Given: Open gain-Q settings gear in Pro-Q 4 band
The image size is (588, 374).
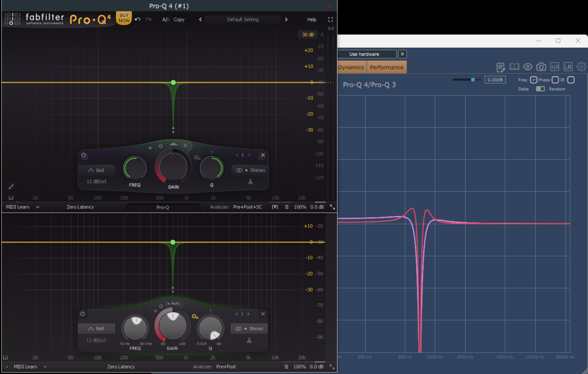Looking at the screenshot, I should pyautogui.click(x=197, y=157).
